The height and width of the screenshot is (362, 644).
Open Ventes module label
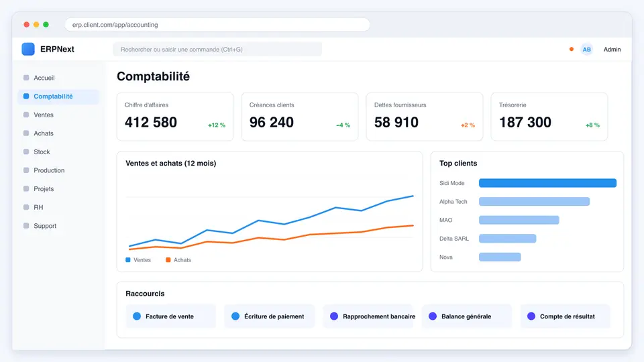click(44, 115)
